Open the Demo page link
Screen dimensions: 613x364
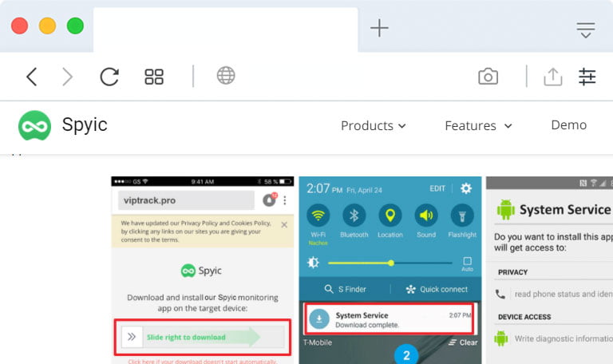pyautogui.click(x=569, y=125)
